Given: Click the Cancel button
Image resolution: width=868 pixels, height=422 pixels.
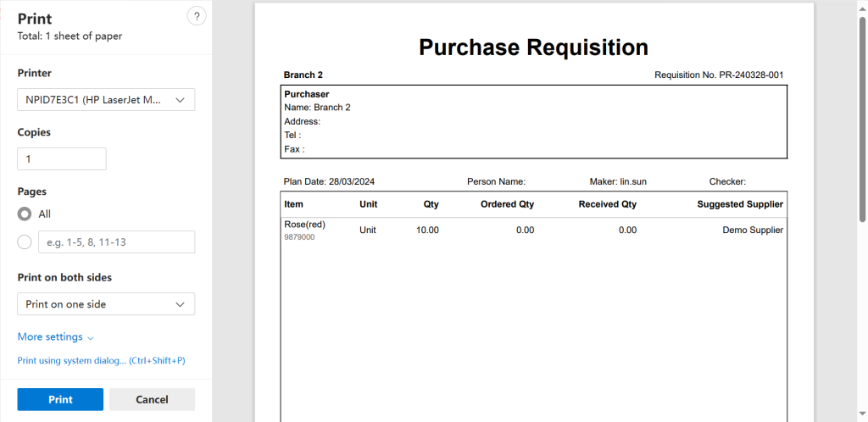Looking at the screenshot, I should pos(152,399).
